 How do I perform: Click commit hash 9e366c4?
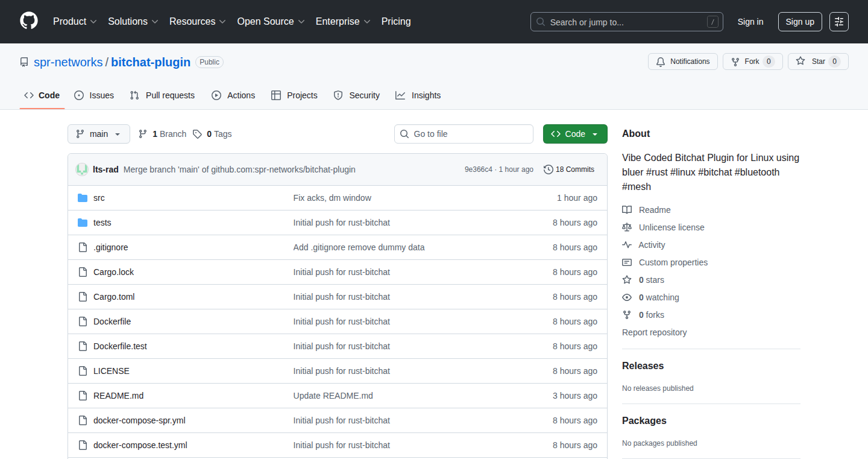[479, 169]
